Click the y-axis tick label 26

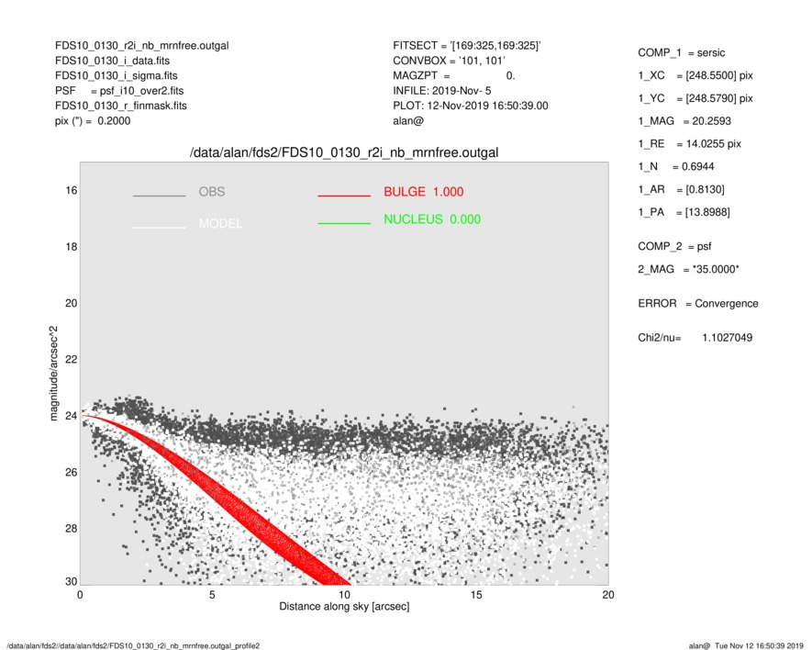[x=71, y=472]
